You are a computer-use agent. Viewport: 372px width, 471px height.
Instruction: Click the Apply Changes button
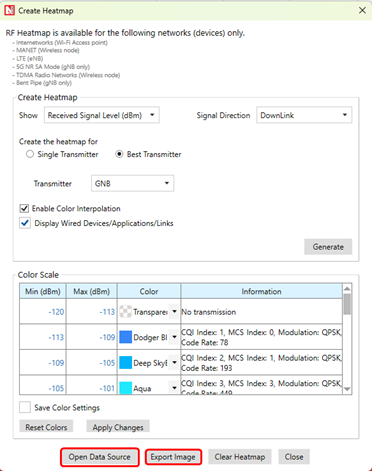pyautogui.click(x=118, y=427)
